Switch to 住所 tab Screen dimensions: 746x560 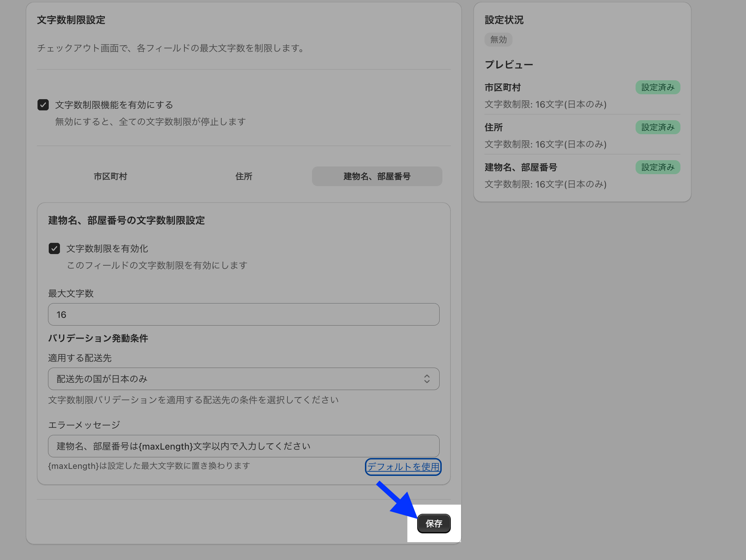coord(244,176)
